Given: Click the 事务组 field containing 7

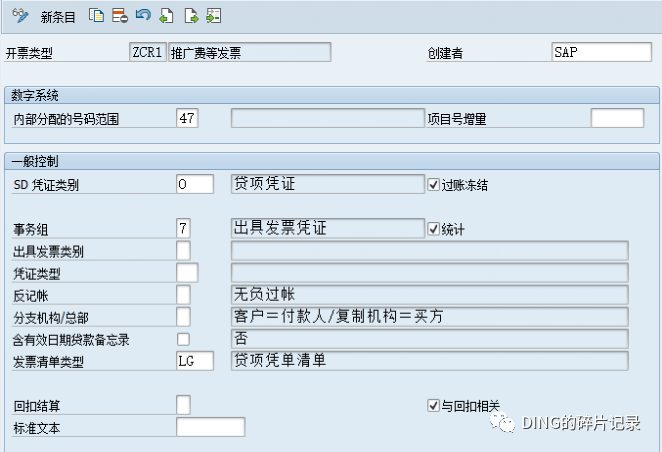Looking at the screenshot, I should 183,228.
